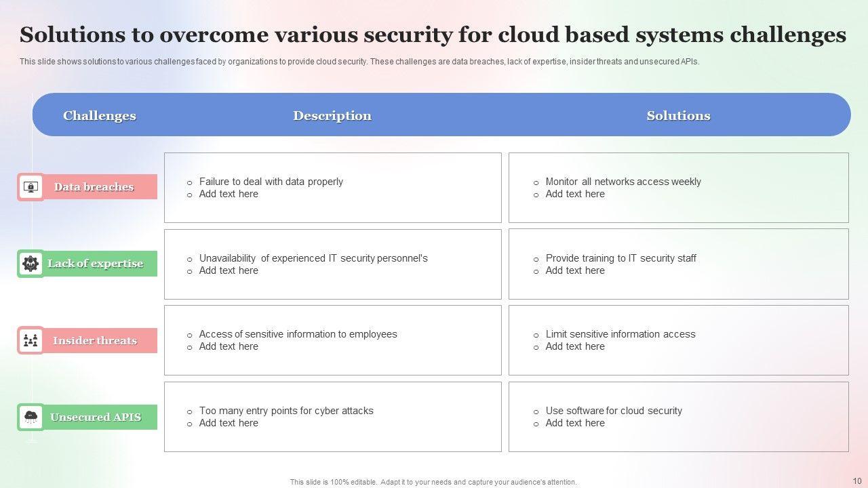The height and width of the screenshot is (488, 868).
Task: Click 'Add text here' in Insider threats solutions
Action: (x=575, y=346)
